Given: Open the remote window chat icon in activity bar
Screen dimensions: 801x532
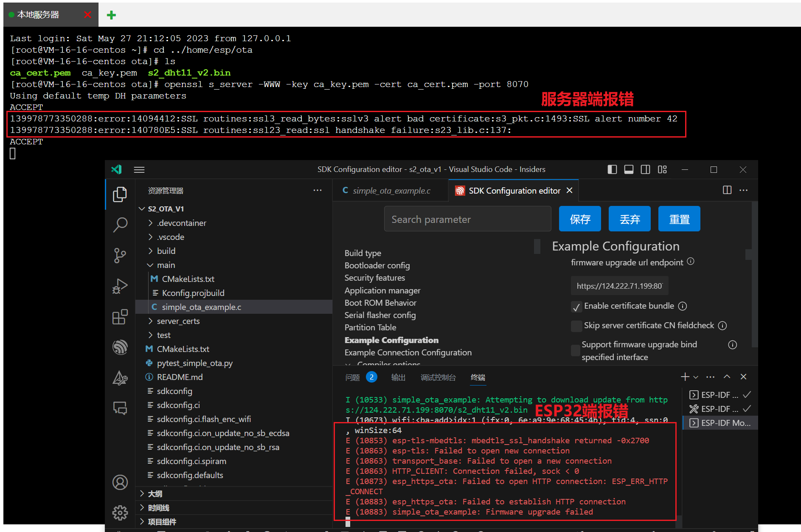Looking at the screenshot, I should 120,408.
